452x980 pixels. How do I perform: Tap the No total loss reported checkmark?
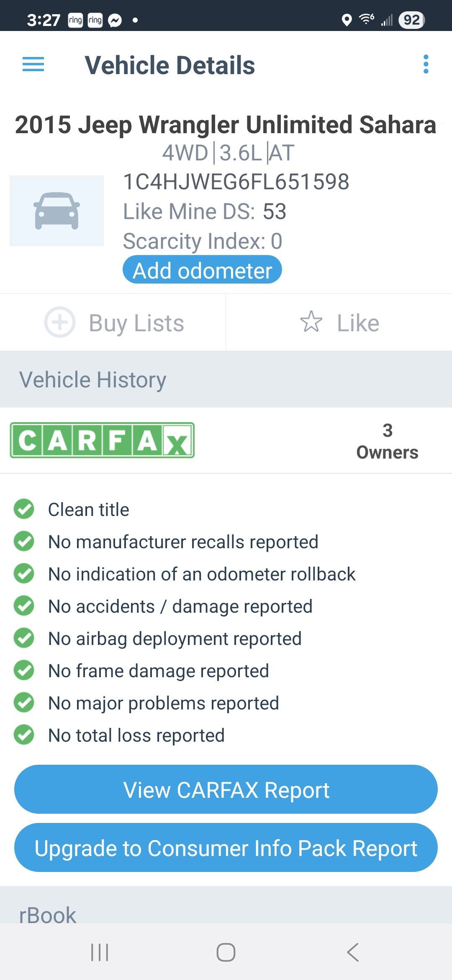pyautogui.click(x=24, y=735)
